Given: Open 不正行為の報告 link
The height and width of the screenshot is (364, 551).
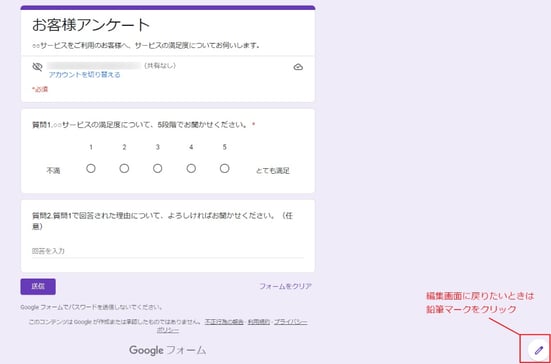Looking at the screenshot, I should click(x=224, y=322).
